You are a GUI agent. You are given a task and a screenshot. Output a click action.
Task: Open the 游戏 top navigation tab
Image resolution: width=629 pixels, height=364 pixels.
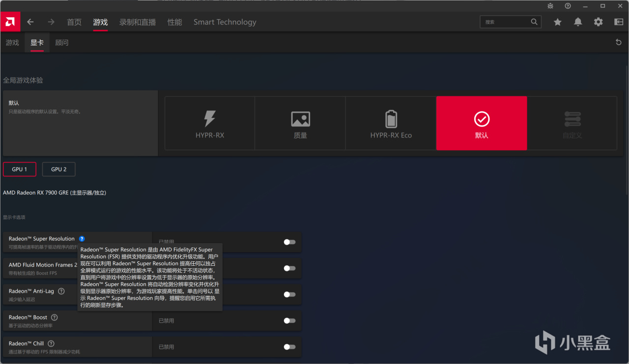point(100,22)
